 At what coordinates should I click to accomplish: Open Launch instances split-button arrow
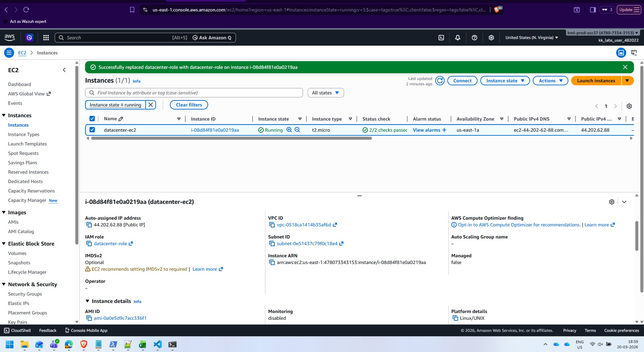pyautogui.click(x=628, y=81)
